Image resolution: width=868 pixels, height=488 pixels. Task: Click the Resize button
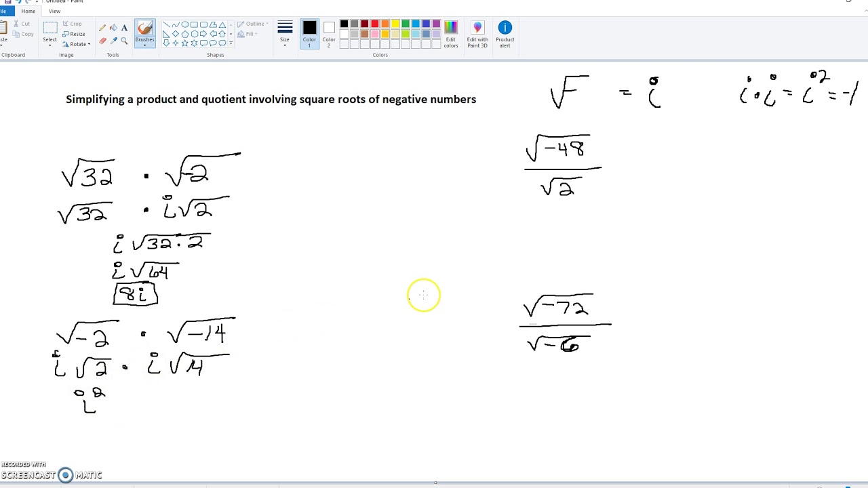(x=74, y=34)
